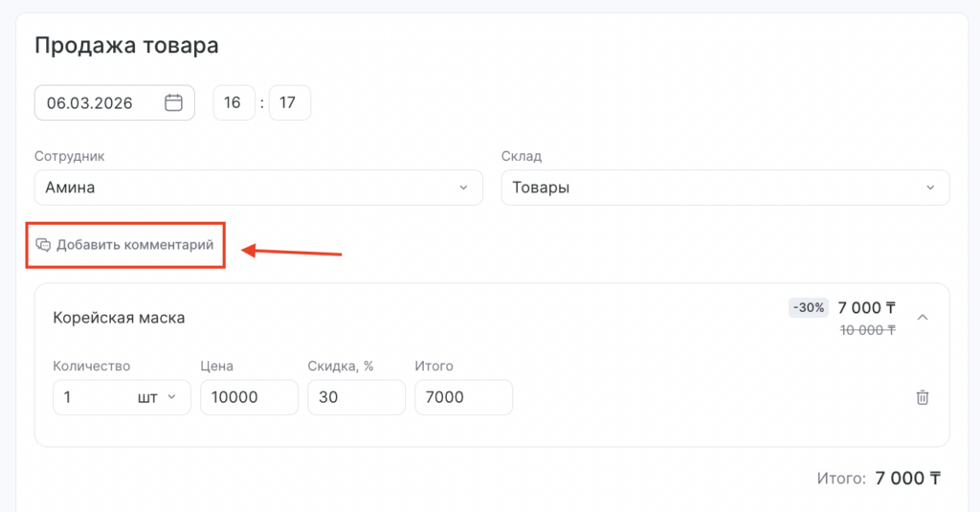Click the minutes field showing 17

pyautogui.click(x=290, y=103)
